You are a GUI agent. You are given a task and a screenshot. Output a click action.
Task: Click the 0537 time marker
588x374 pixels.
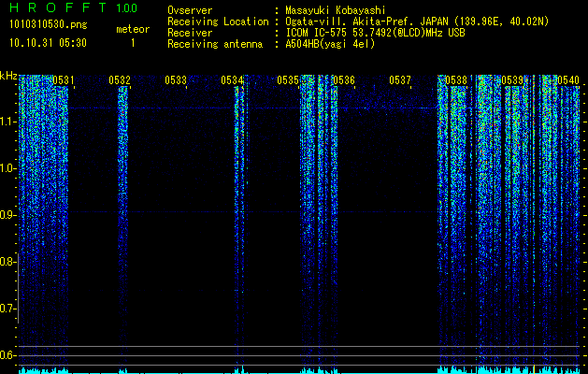coord(400,80)
